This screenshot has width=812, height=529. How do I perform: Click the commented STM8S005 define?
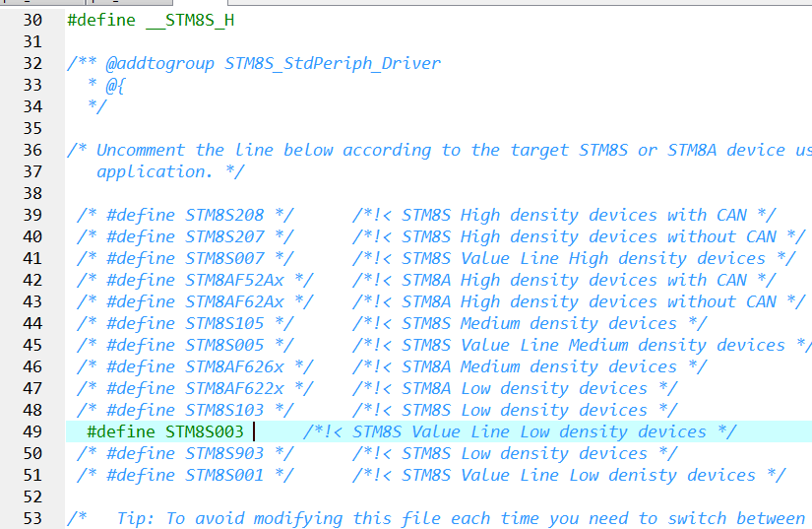click(x=224, y=345)
